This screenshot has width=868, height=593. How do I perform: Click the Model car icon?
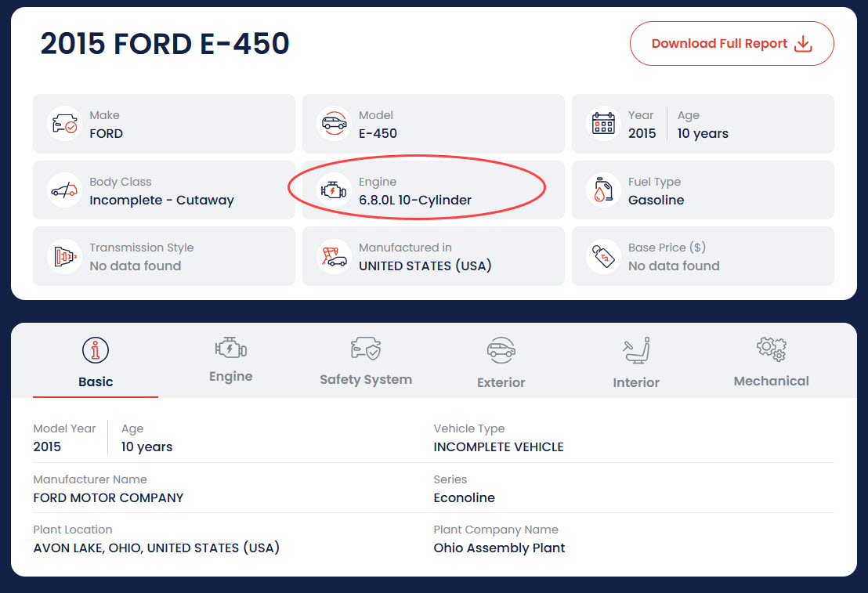pos(333,125)
